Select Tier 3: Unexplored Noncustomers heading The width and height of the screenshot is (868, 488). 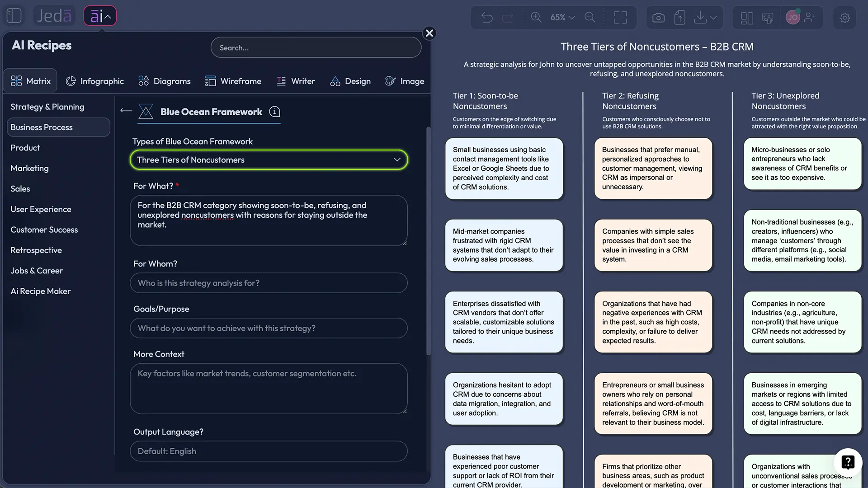click(785, 101)
